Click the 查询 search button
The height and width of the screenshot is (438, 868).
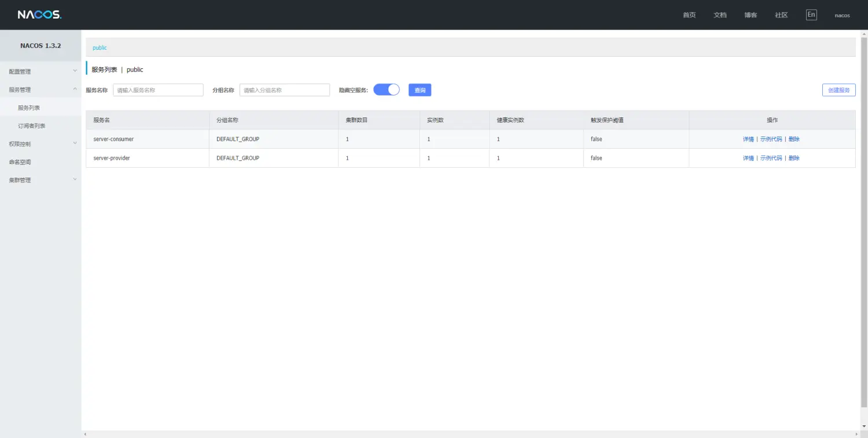[420, 90]
